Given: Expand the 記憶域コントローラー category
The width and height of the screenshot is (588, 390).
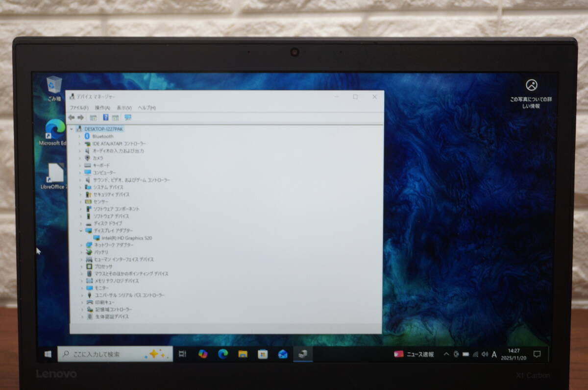Looking at the screenshot, I should click(82, 310).
